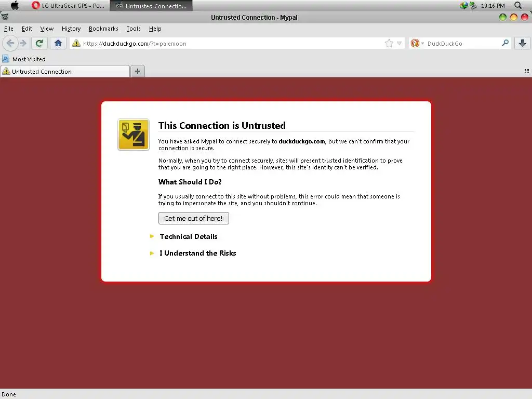Screen dimensions: 532x399
Task: Open the Most Visited bookmarks folder
Action: (x=24, y=59)
